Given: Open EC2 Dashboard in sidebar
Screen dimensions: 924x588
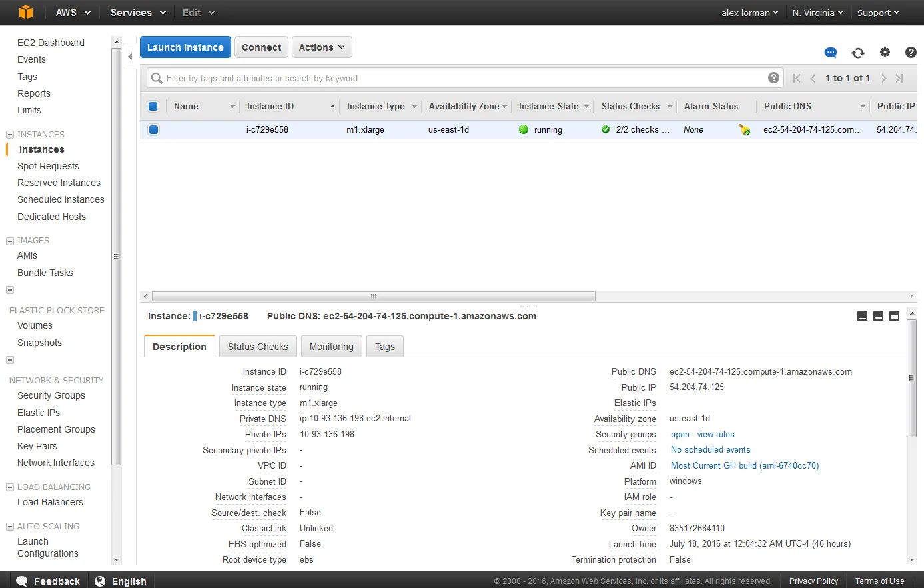Looking at the screenshot, I should coord(51,43).
